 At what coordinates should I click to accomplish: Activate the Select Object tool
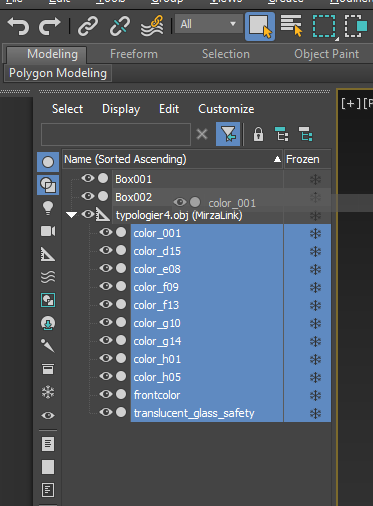pos(260,27)
